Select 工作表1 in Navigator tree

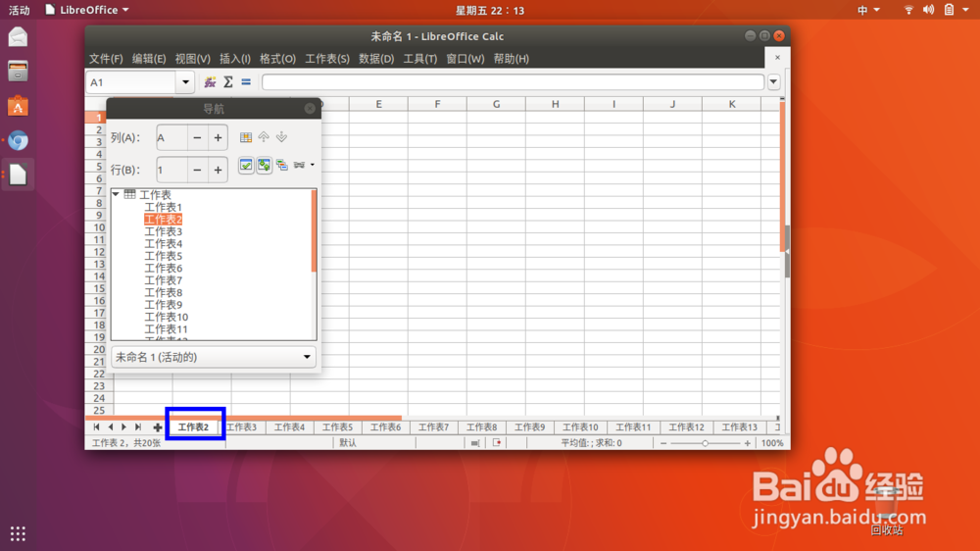163,207
